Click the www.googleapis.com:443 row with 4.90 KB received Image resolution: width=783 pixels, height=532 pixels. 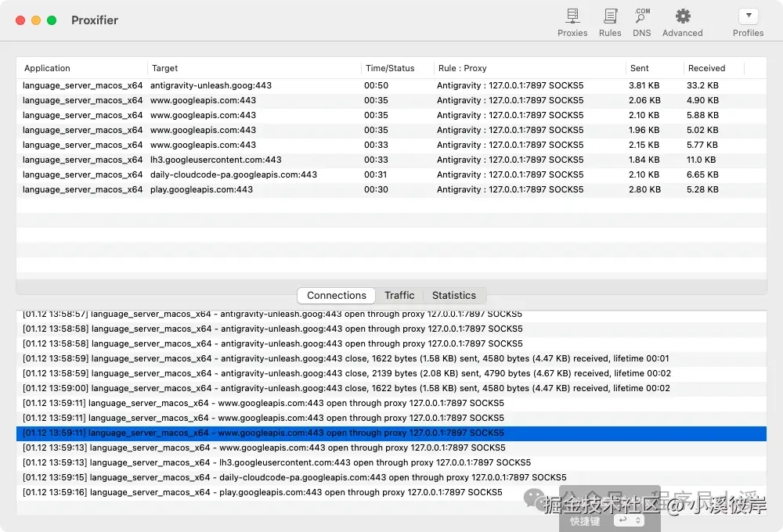pos(391,100)
